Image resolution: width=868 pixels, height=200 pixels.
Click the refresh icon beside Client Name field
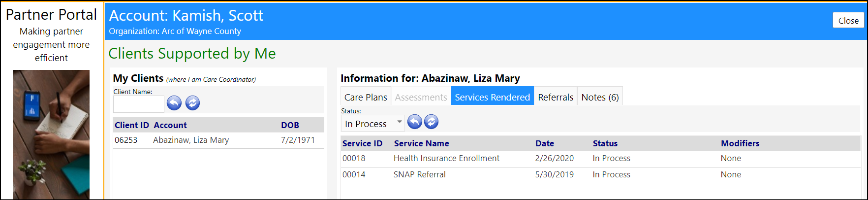(192, 103)
